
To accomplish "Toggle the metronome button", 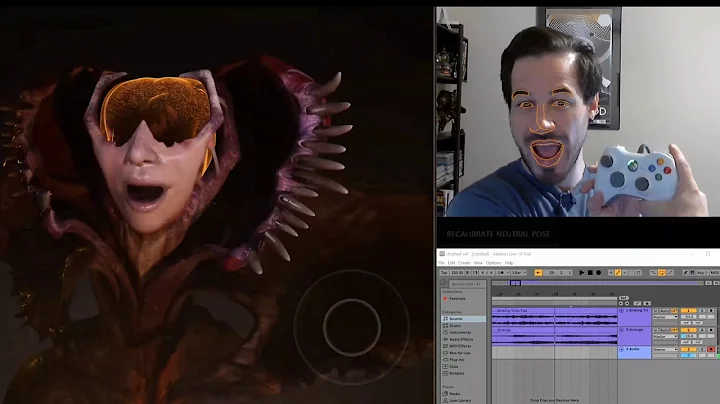I will pos(501,273).
